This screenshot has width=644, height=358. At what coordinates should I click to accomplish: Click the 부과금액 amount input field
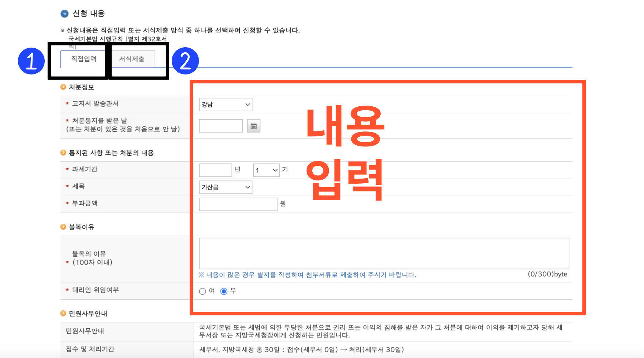pyautogui.click(x=238, y=204)
